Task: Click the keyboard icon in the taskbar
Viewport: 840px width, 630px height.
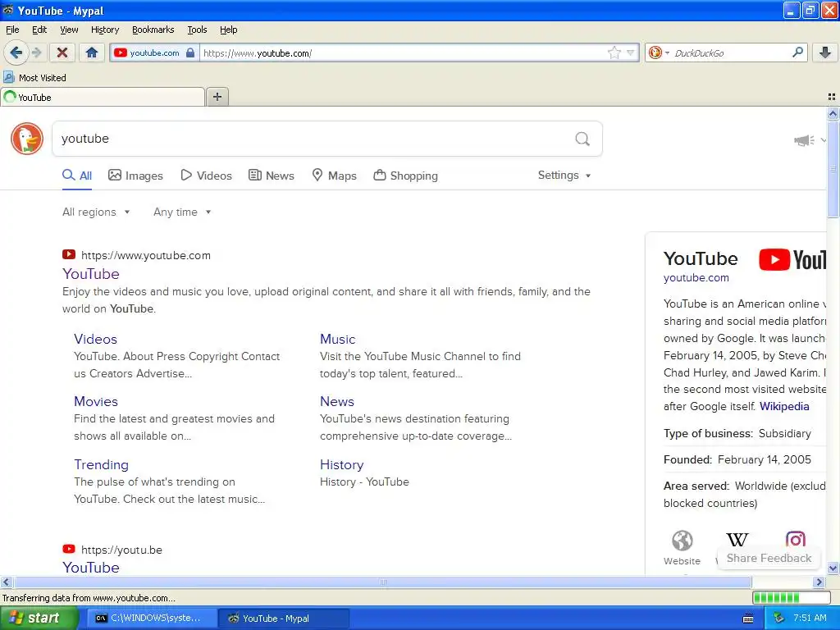Action: pos(748,619)
